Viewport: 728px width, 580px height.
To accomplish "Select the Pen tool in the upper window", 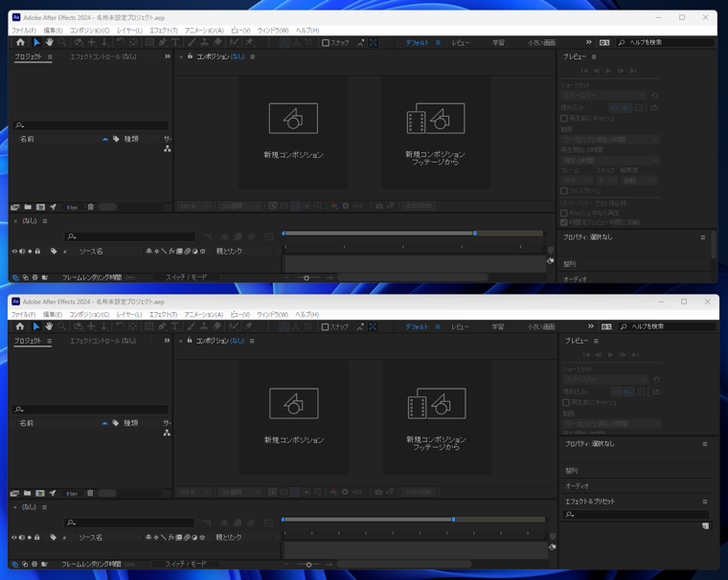I will click(163, 42).
